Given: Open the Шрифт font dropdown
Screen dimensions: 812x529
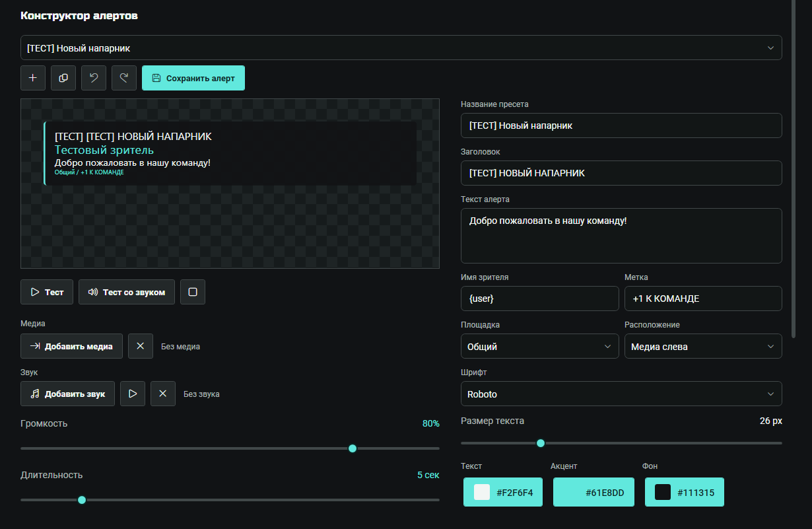Looking at the screenshot, I should [621, 394].
